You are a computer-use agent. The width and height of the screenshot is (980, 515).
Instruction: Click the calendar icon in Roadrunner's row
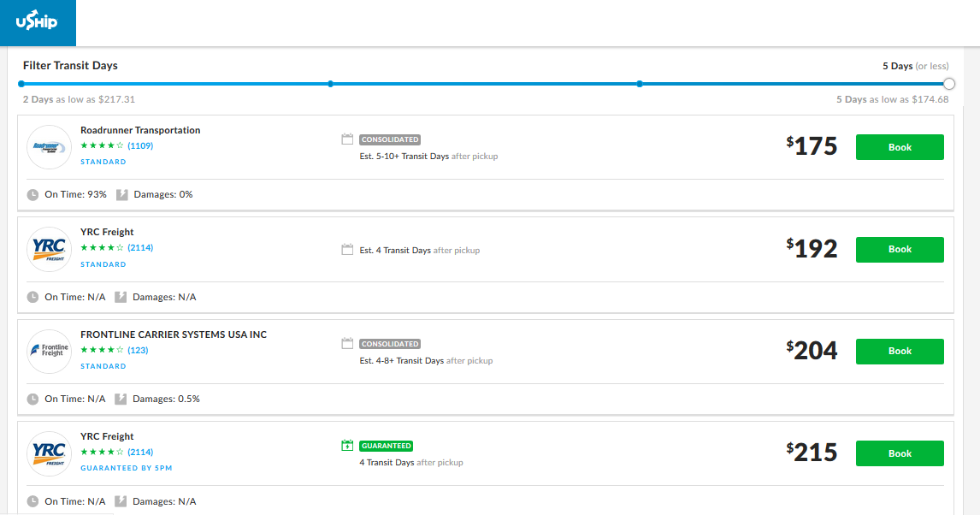(x=347, y=139)
